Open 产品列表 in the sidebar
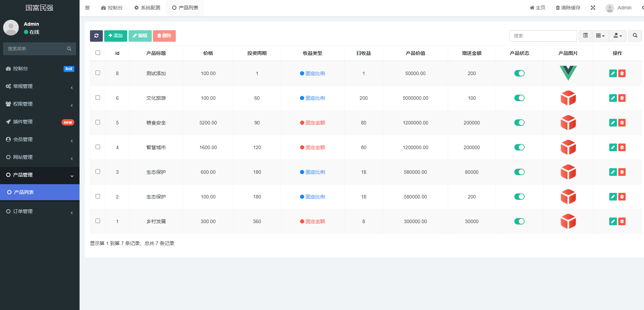Viewport: 644px width, 310px height. click(40, 192)
